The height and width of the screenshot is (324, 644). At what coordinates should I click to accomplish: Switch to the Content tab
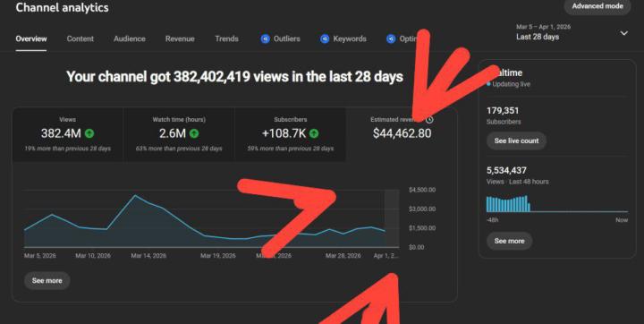[x=80, y=38]
